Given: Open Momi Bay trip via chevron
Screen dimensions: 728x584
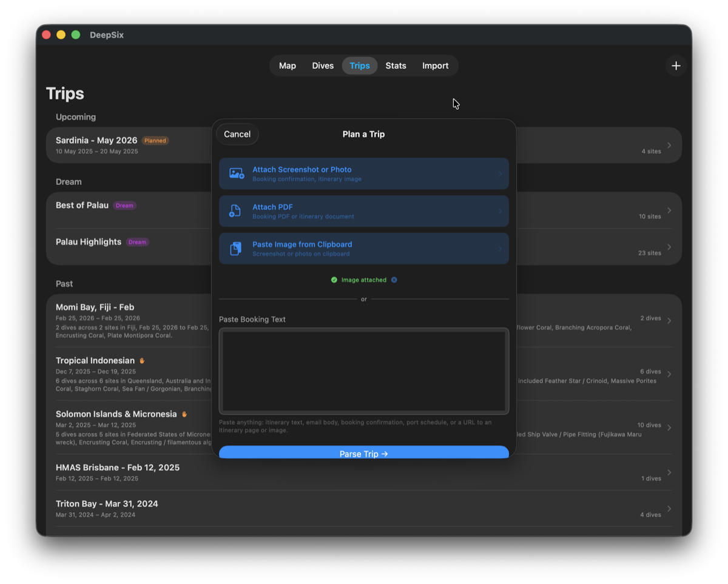Looking at the screenshot, I should pos(669,321).
